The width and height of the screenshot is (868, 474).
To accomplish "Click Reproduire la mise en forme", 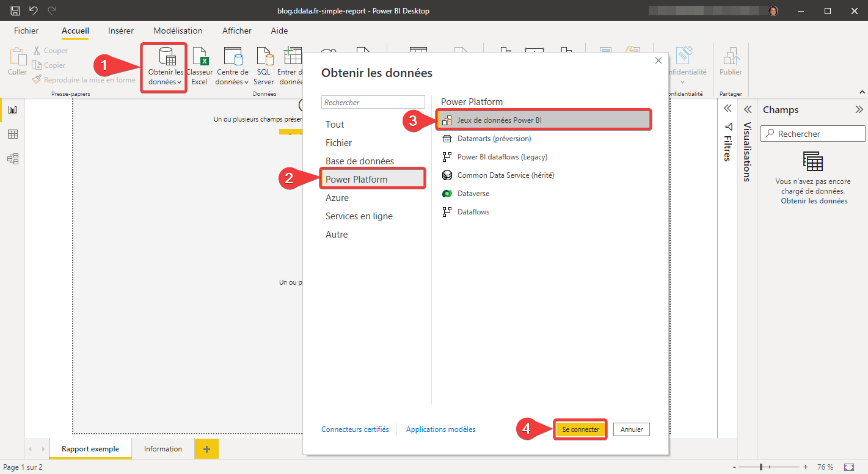I will coord(84,80).
